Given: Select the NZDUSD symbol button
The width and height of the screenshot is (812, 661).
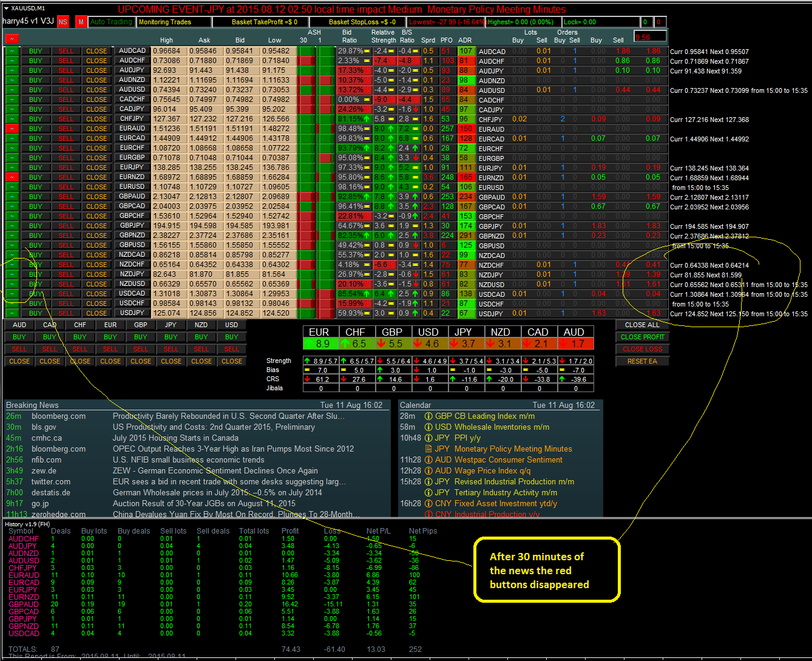Looking at the screenshot, I should pos(132,284).
